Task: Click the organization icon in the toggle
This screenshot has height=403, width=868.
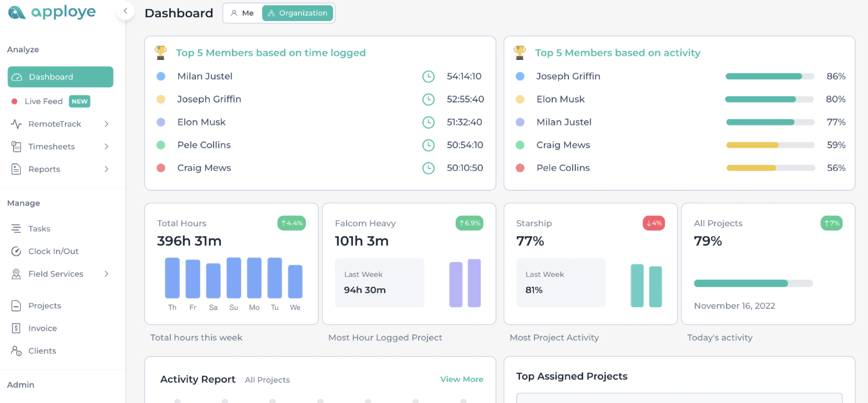Action: click(271, 13)
